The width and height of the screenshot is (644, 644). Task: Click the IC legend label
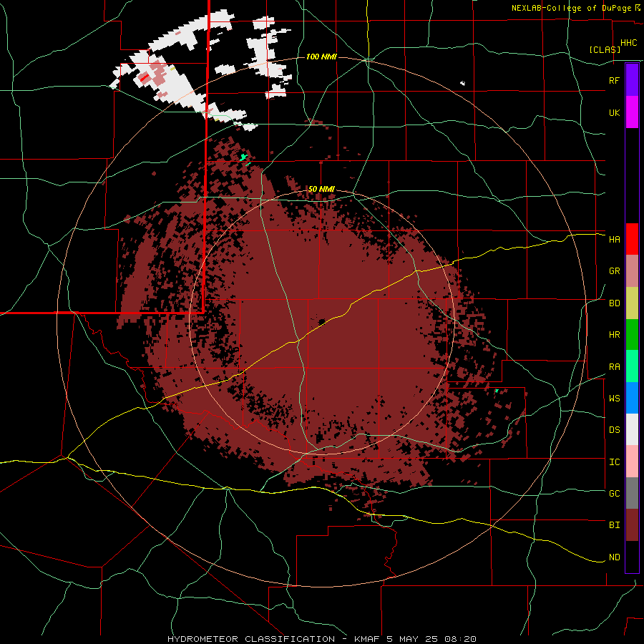(615, 462)
